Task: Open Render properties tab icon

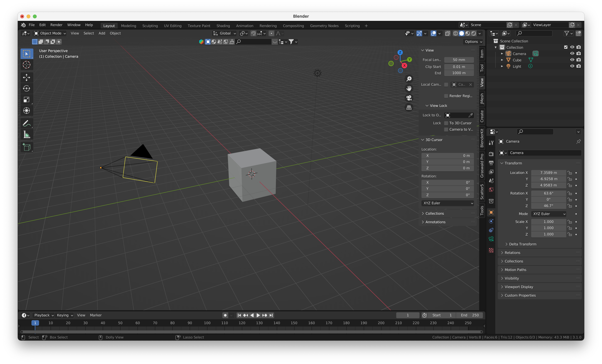Action: coord(491,154)
